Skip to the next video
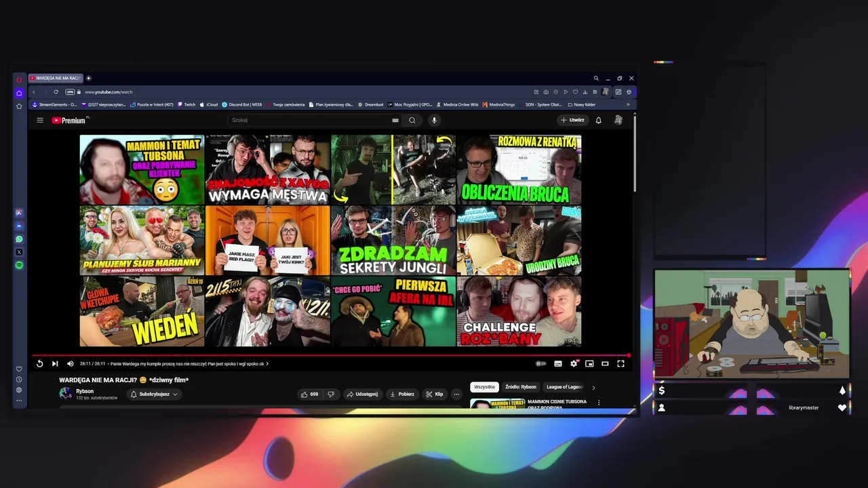This screenshot has height=488, width=868. (x=55, y=364)
